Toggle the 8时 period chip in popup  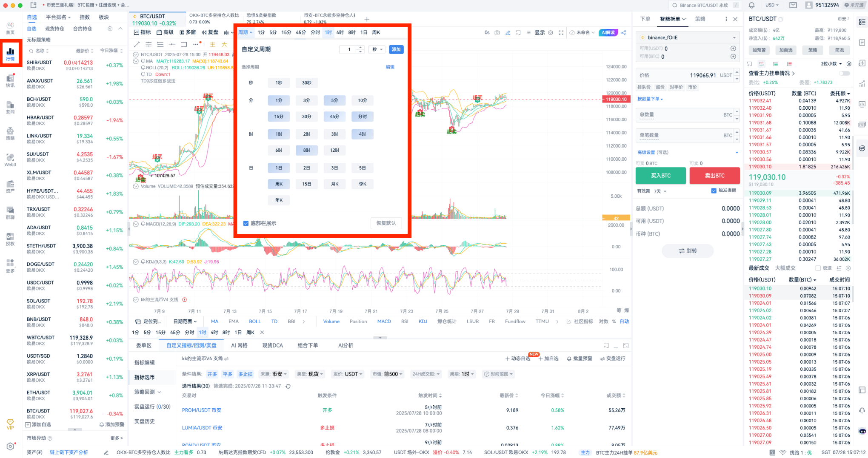(x=307, y=150)
